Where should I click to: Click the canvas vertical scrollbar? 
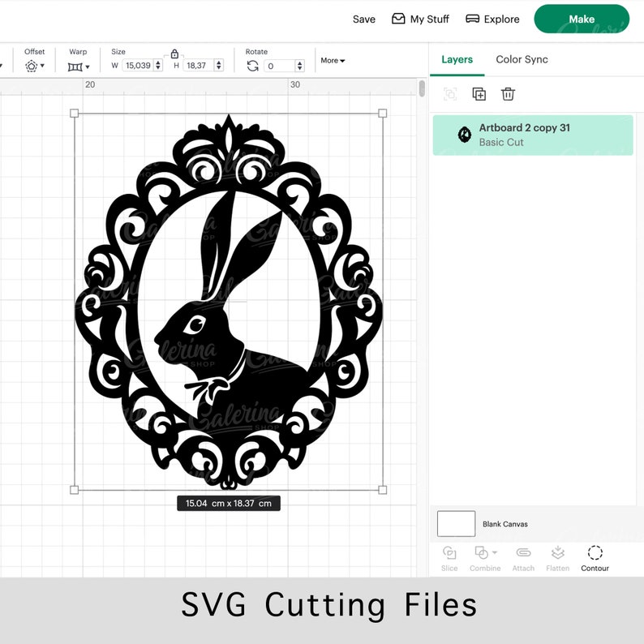coord(422,88)
